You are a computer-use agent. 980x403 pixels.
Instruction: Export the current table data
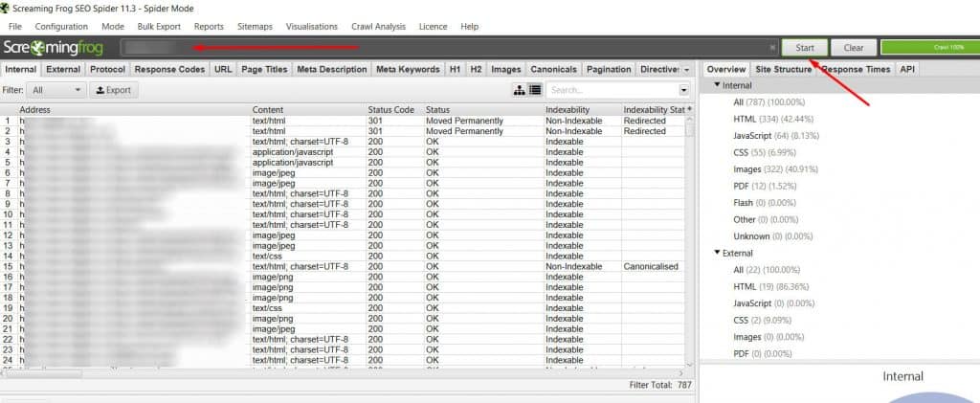point(114,90)
